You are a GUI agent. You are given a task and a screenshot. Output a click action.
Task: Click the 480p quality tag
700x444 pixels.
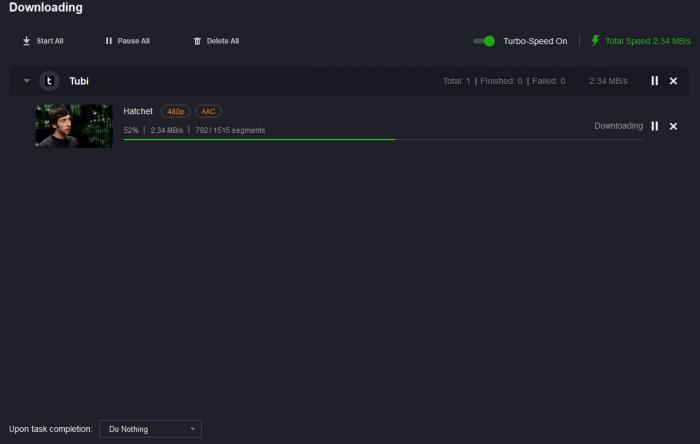point(175,112)
